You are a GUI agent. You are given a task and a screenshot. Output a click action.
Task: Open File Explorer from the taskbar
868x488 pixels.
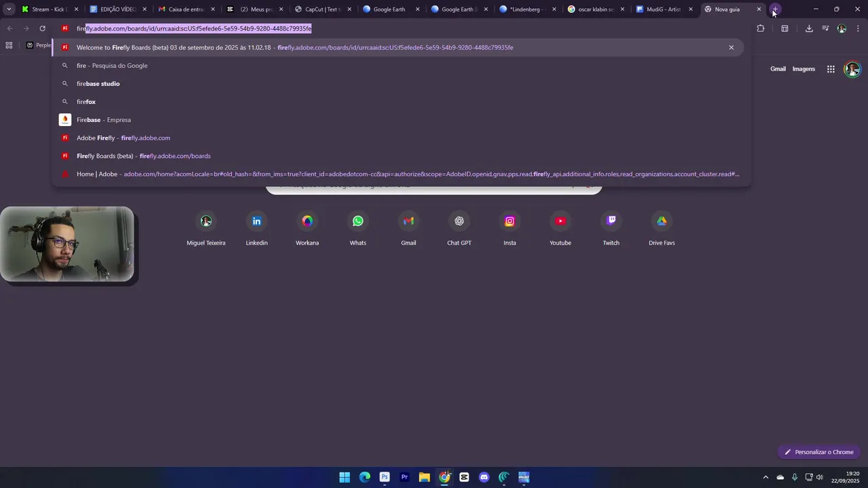tap(425, 477)
